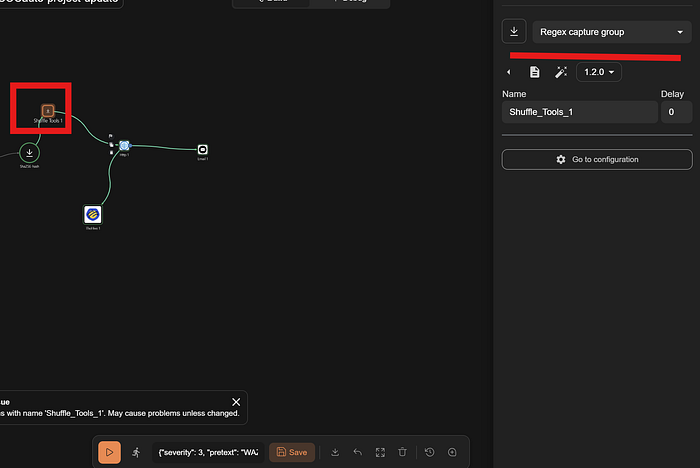Select the Shuffle Tools 1 node
Image resolution: width=700 pixels, height=468 pixels.
48,110
